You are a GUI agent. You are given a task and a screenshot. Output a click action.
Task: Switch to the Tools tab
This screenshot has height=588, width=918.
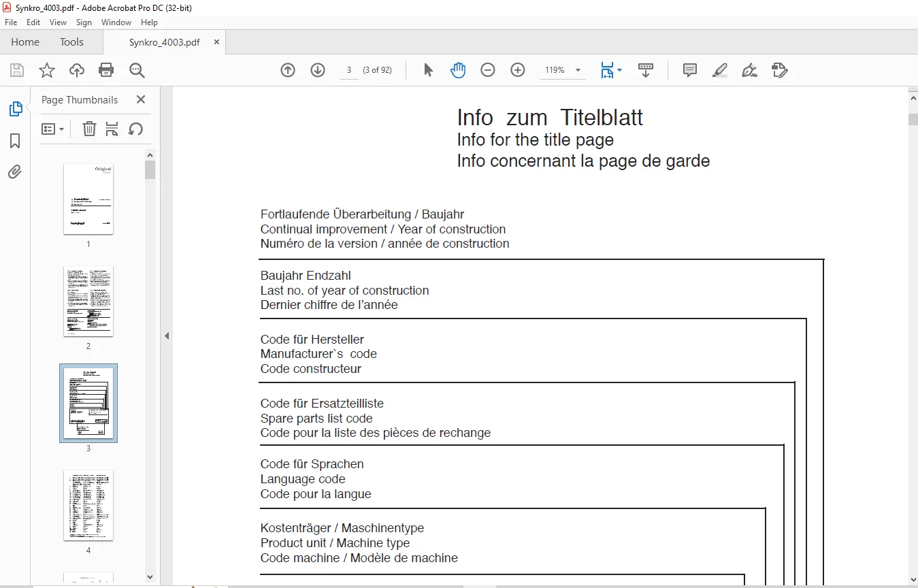click(71, 42)
